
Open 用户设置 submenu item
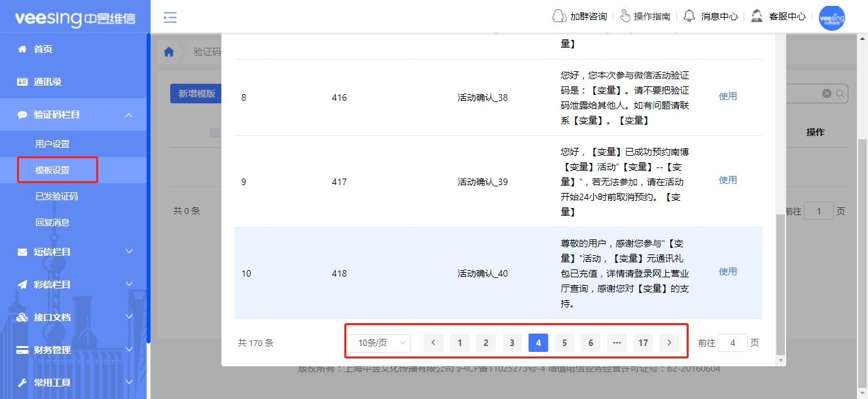(x=52, y=144)
